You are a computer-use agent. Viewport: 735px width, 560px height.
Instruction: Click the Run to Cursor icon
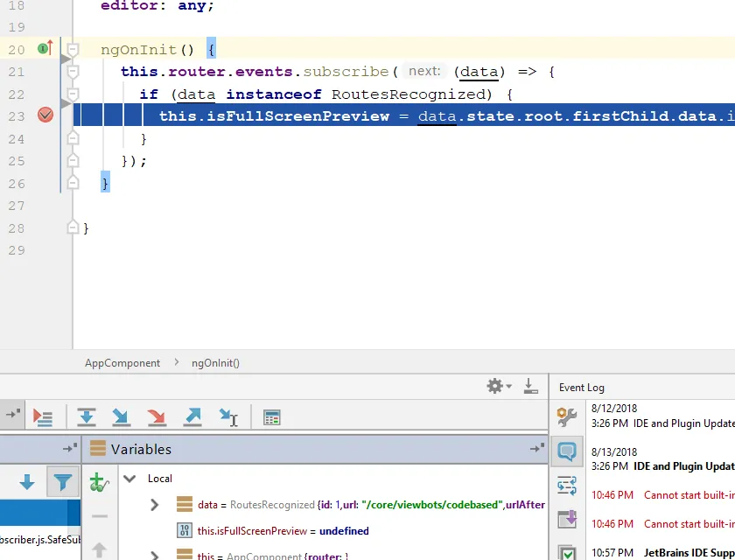(228, 417)
